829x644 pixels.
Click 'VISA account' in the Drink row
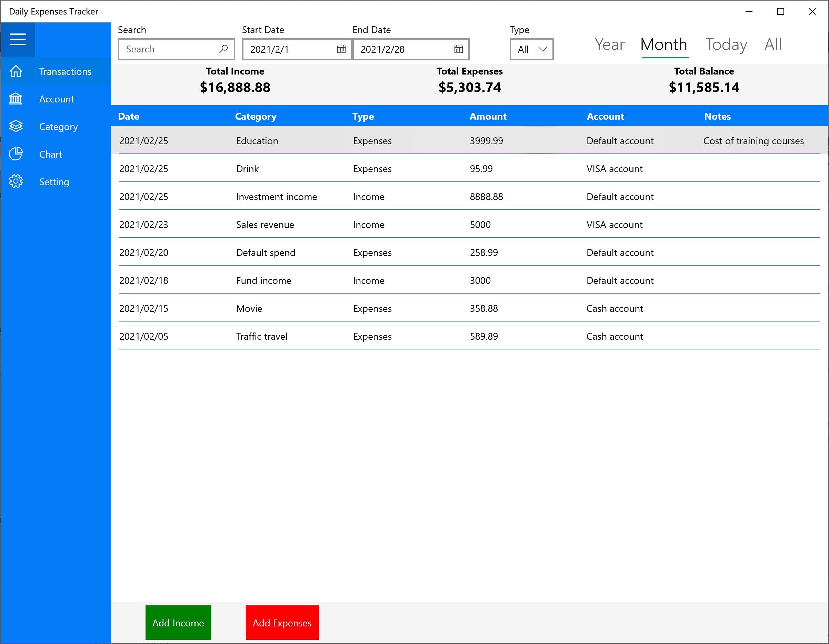point(614,169)
